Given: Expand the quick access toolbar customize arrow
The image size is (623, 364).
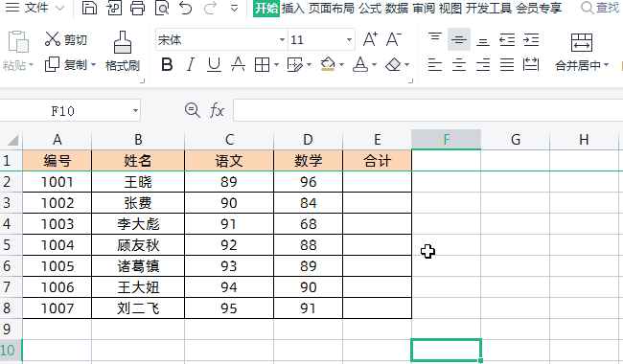Looking at the screenshot, I should coord(235,8).
